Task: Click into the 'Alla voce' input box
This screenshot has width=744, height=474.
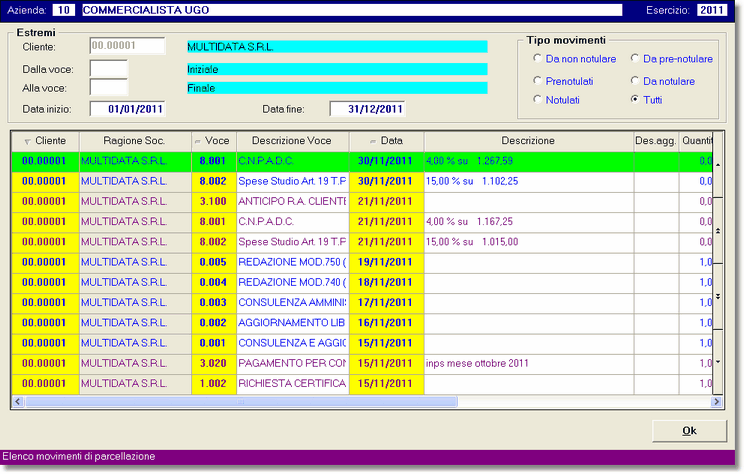Action: point(109,87)
